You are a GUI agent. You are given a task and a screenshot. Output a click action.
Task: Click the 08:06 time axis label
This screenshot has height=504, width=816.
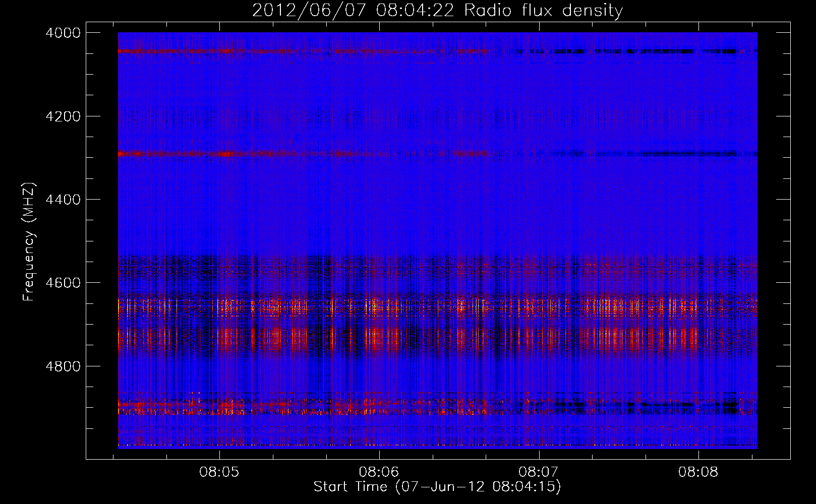[x=379, y=472]
